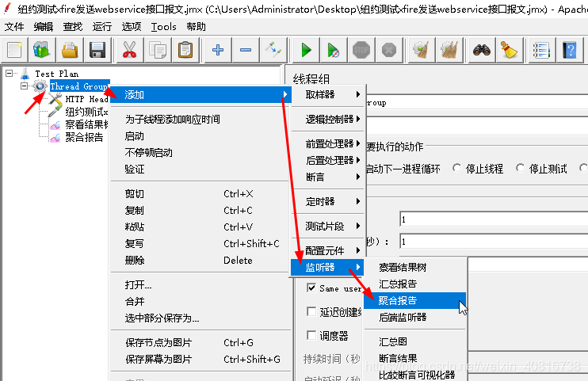The image size is (588, 381).
Task: Expand the 后置处理器 submenu
Action: 327,161
